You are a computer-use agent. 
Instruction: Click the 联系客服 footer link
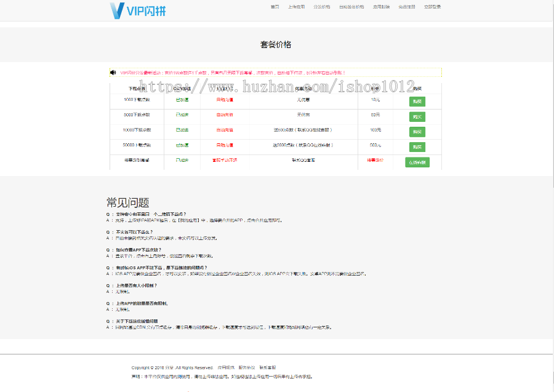268,367
